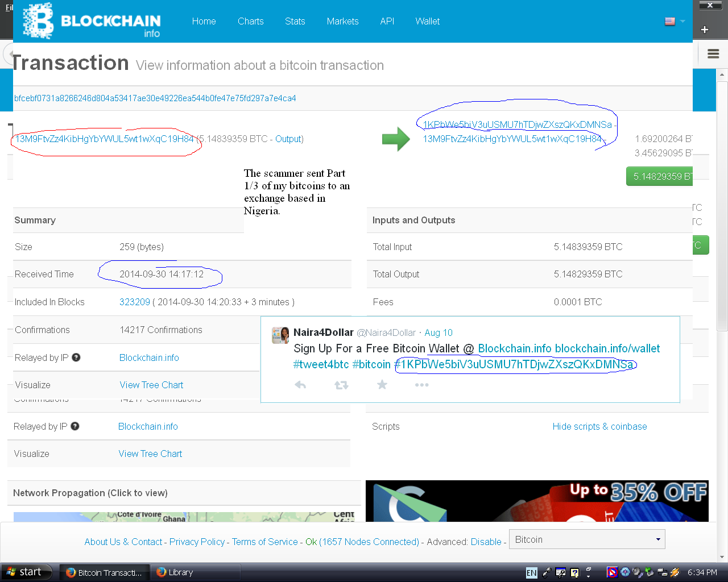
Task: Click the tweet's Aug 10 date
Action: [x=439, y=332]
